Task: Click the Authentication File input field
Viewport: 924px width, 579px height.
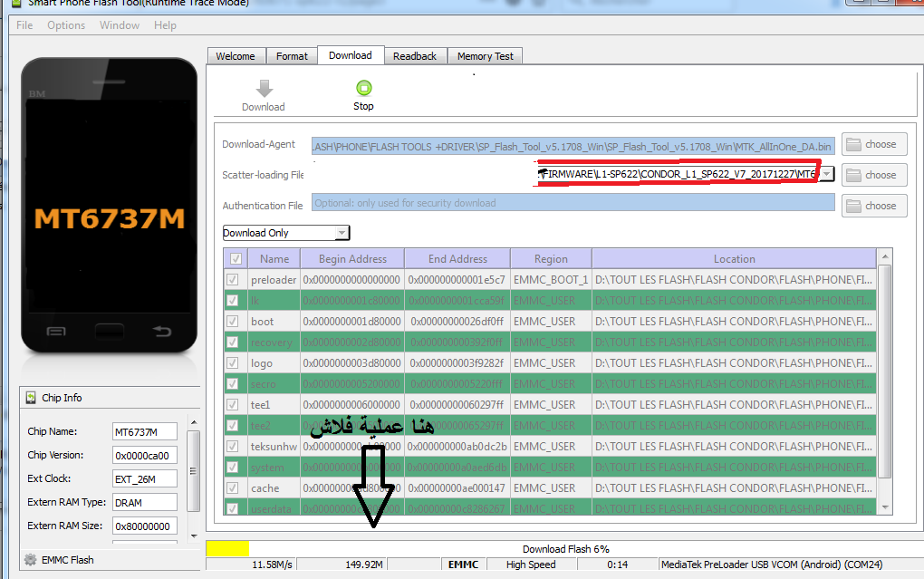Action: pyautogui.click(x=573, y=203)
